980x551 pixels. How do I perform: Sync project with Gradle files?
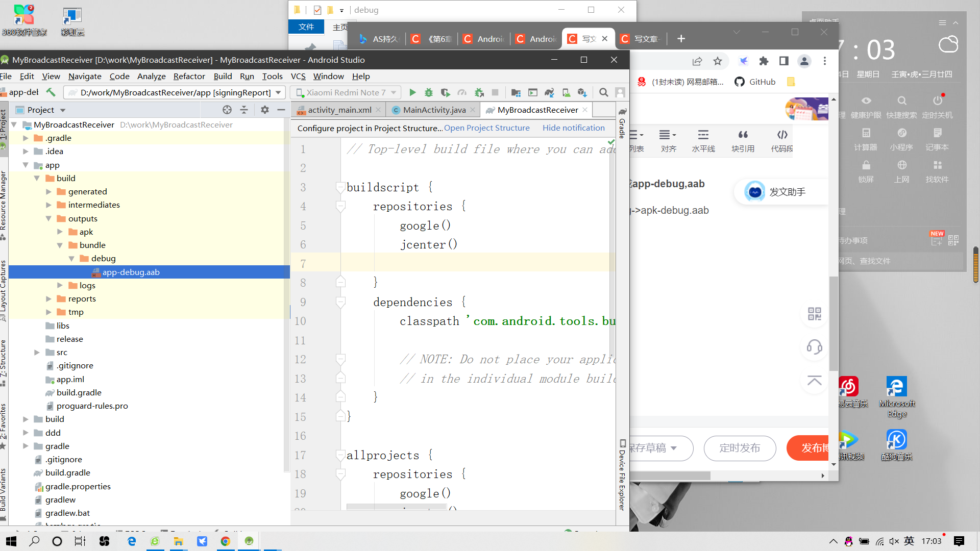549,92
